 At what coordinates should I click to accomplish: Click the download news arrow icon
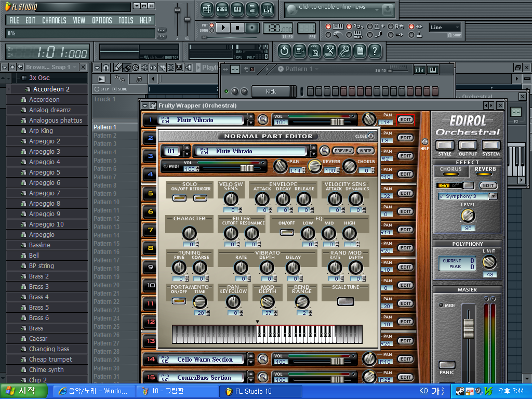click(x=387, y=10)
